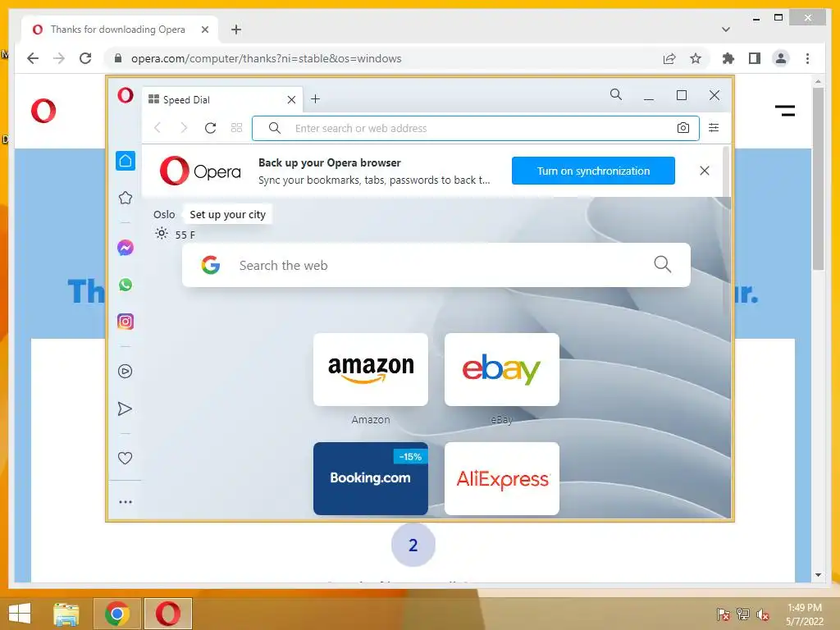Switch to Opera in the taskbar
The width and height of the screenshot is (840, 630).
(167, 614)
